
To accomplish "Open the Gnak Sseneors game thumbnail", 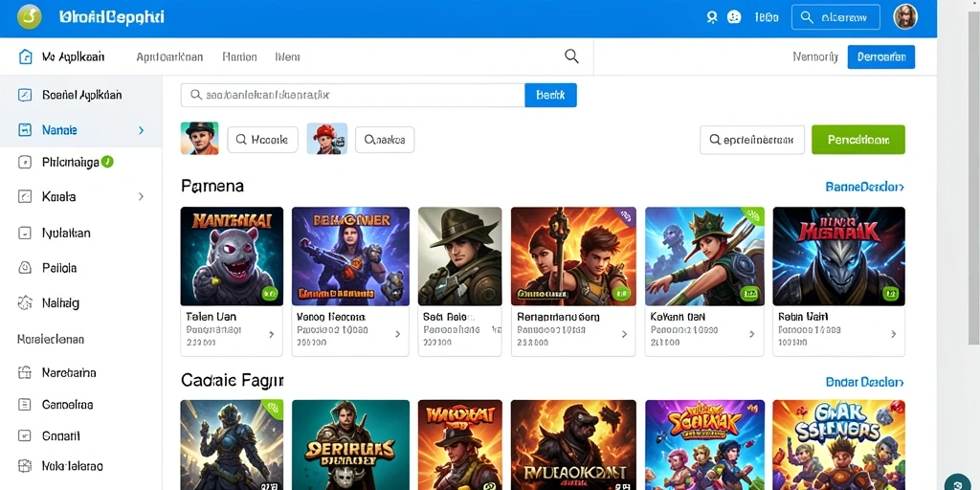I will pos(838,445).
